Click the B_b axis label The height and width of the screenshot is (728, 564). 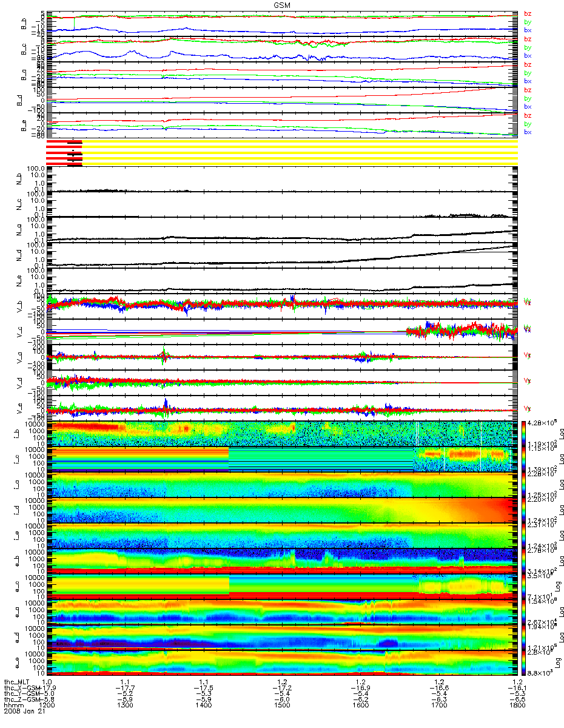25,24
